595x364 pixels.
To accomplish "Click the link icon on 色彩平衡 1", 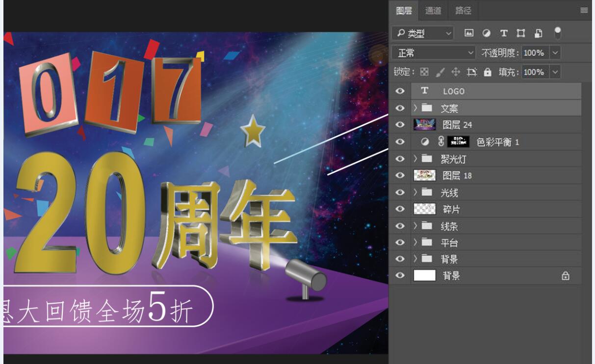I will coord(440,142).
